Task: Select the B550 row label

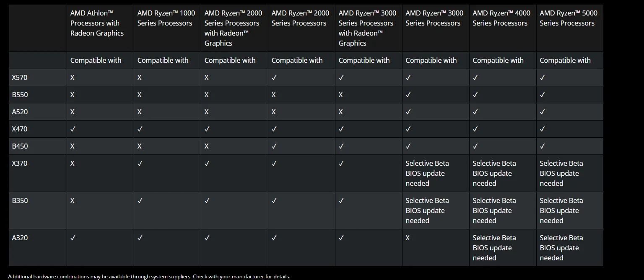Action: (x=20, y=95)
